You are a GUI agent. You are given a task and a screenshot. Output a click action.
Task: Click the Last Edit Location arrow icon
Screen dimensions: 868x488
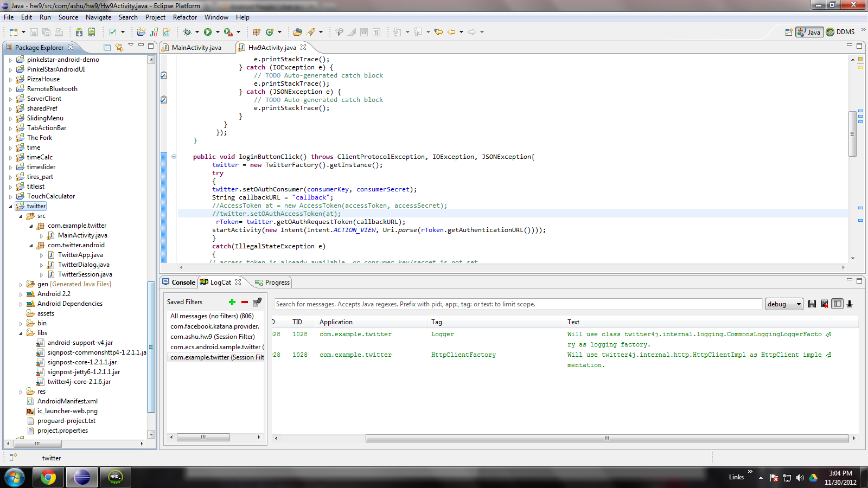(x=438, y=32)
